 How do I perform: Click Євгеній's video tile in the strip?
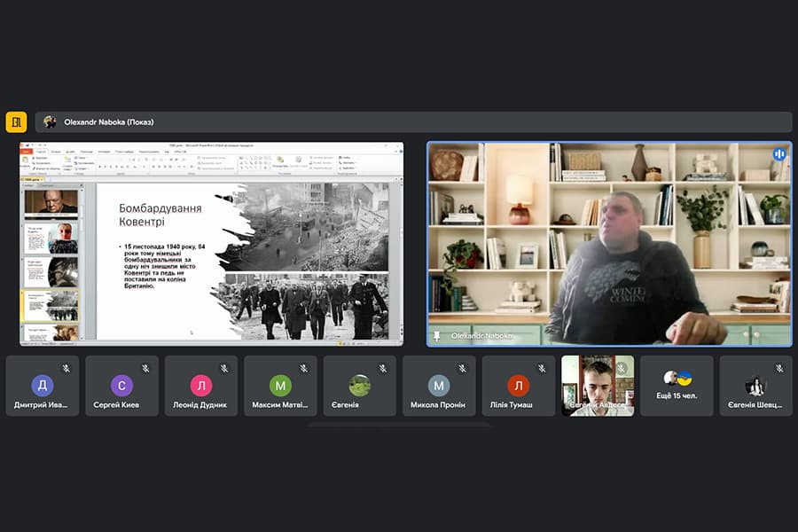click(598, 386)
